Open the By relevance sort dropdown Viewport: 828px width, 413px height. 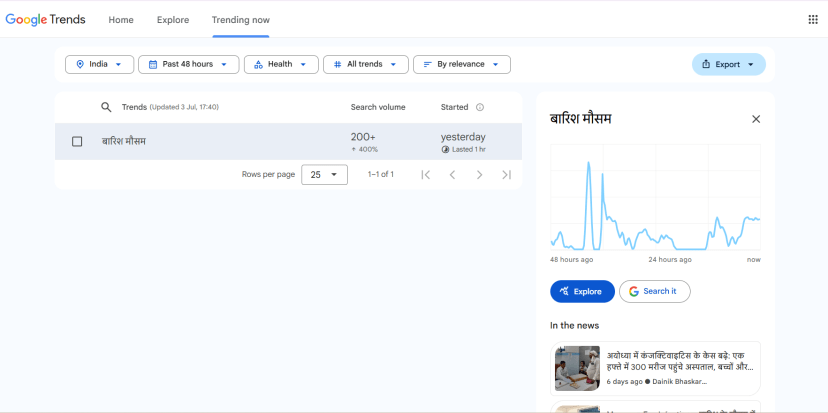coord(462,64)
